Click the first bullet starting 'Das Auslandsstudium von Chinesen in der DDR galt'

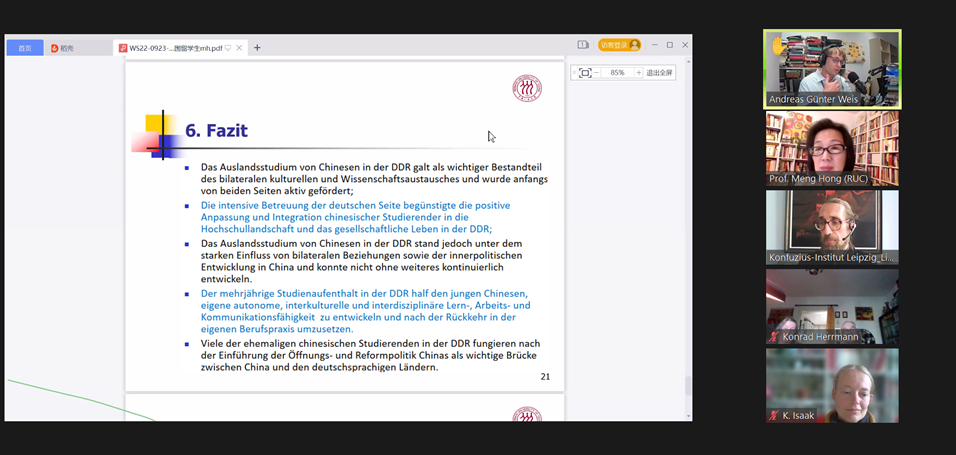click(374, 179)
